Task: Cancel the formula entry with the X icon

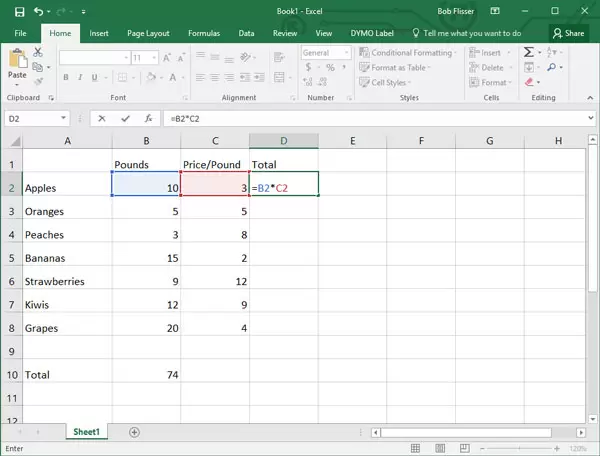Action: point(103,118)
